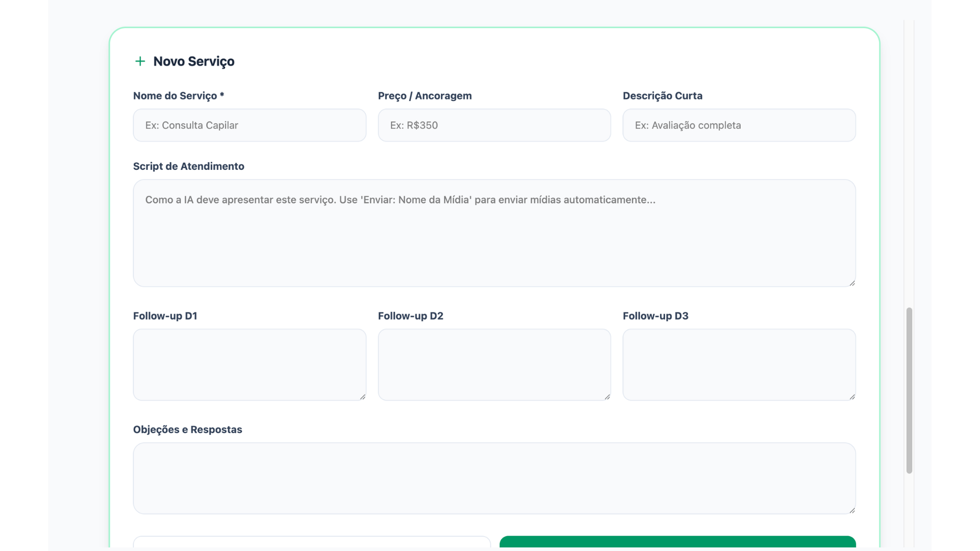
Task: Focus the Follow-up D1 text area
Action: [x=249, y=364]
